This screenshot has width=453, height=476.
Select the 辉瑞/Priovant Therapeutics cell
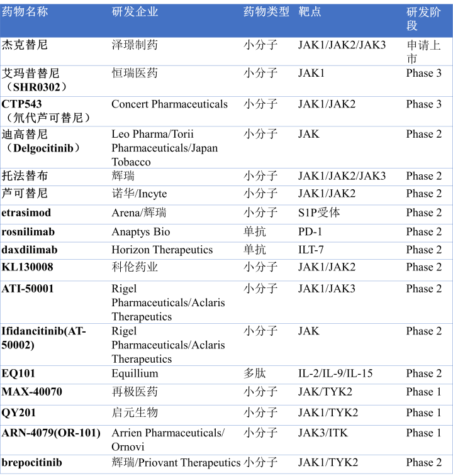tap(176, 463)
